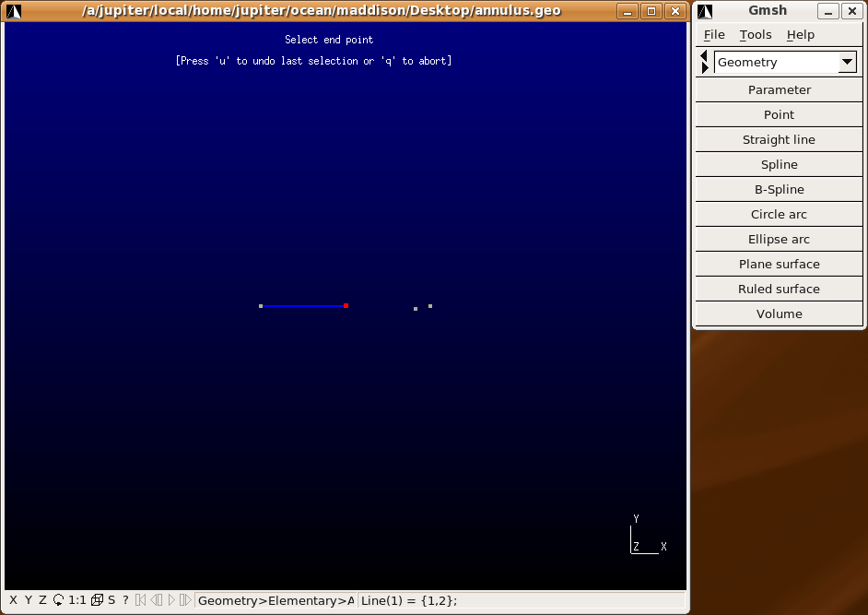The image size is (868, 615).
Task: Open the File menu
Action: click(714, 35)
